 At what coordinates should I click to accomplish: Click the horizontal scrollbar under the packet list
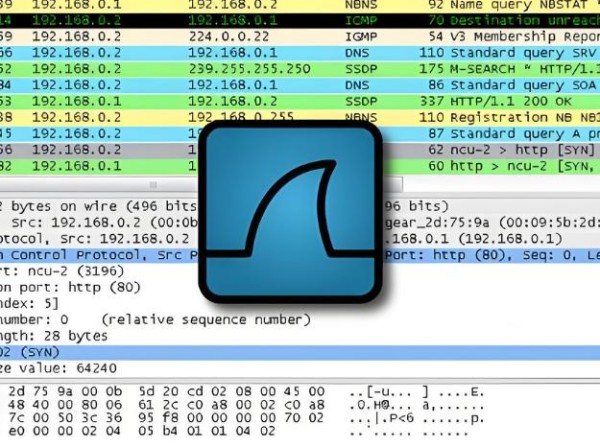(201, 185)
